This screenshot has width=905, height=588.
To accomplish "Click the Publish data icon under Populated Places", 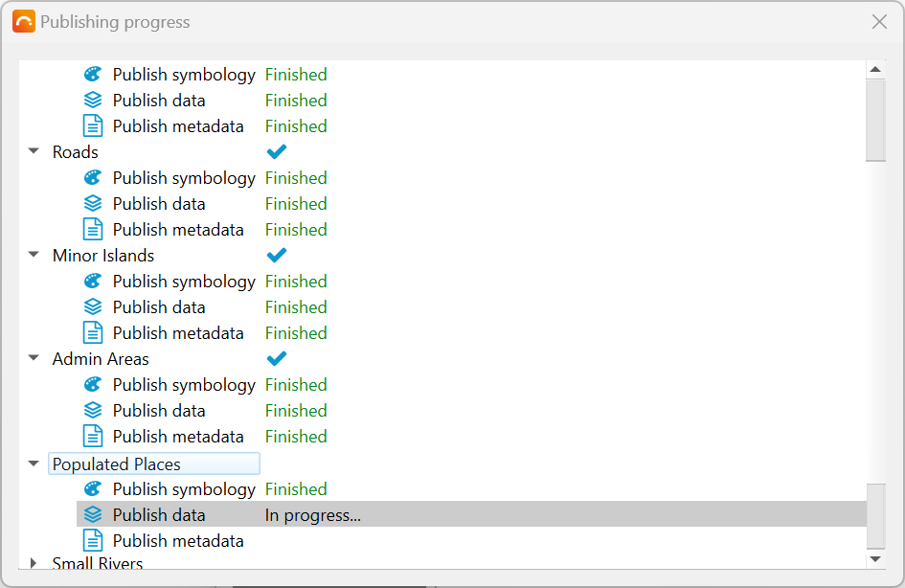I will tap(92, 514).
